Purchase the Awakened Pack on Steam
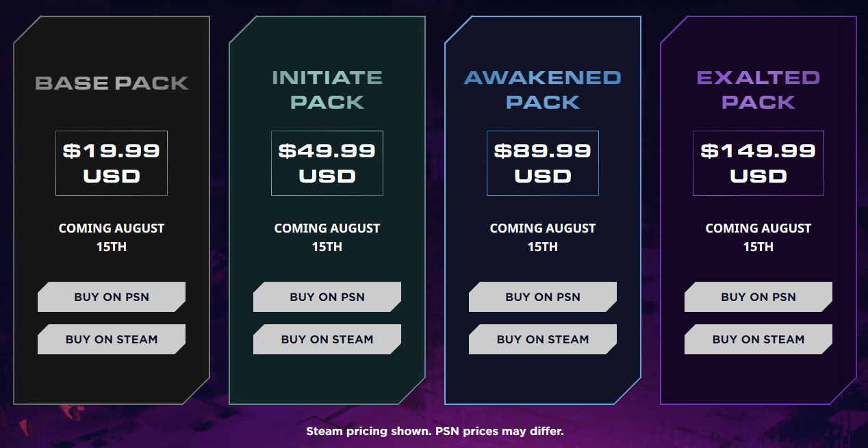Image resolution: width=868 pixels, height=448 pixels. point(543,339)
